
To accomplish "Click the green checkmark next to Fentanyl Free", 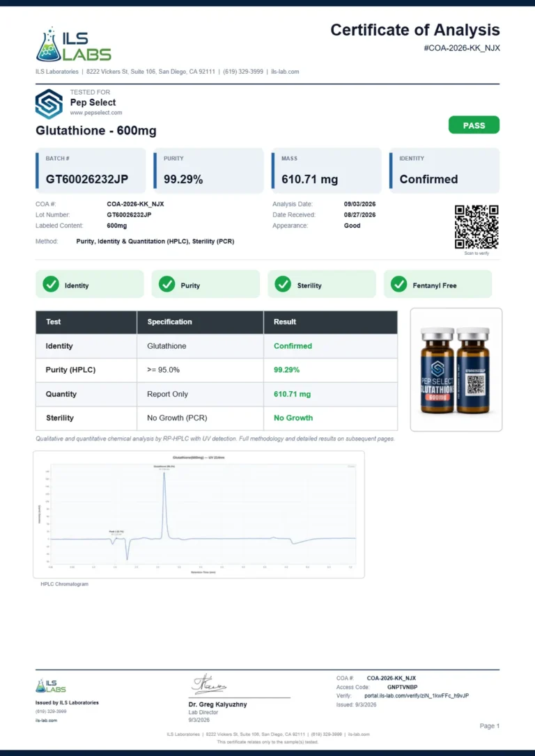I will (399, 285).
